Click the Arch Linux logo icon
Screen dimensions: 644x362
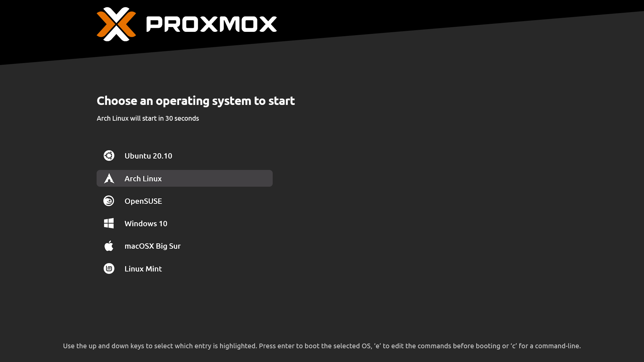click(x=109, y=178)
